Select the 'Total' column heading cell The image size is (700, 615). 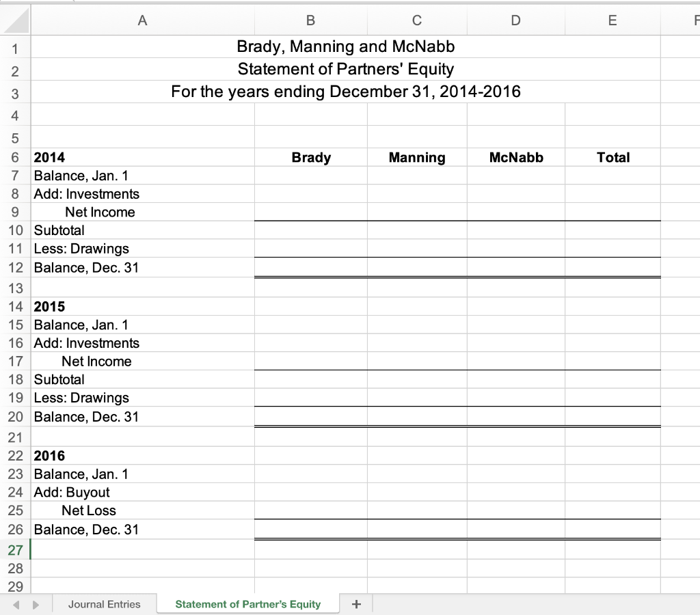click(x=612, y=157)
